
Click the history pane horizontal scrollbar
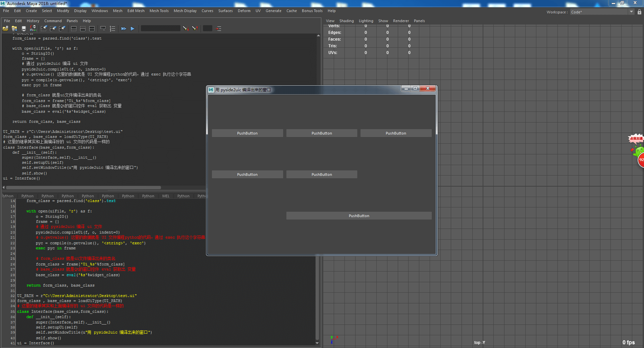(84, 188)
